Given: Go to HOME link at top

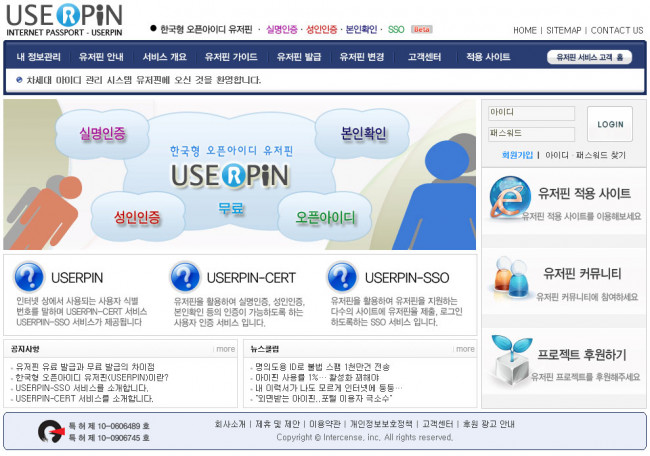Looking at the screenshot, I should (x=525, y=30).
